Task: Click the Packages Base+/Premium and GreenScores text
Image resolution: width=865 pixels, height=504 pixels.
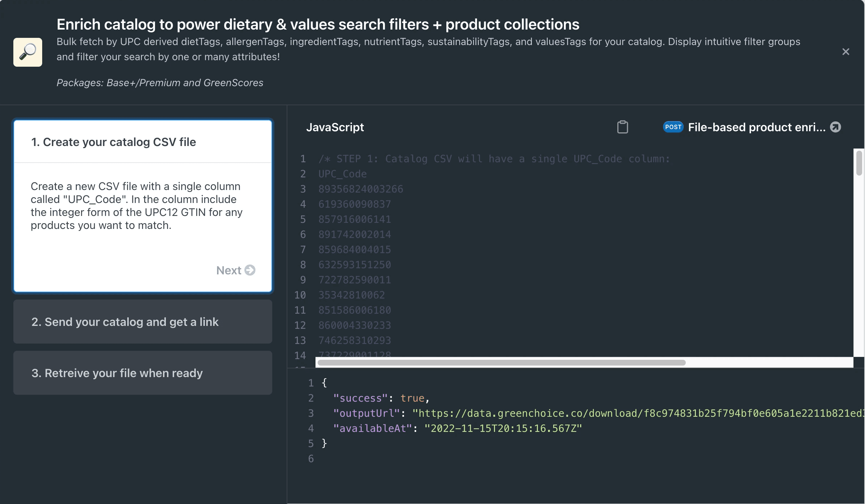Action: pos(160,83)
